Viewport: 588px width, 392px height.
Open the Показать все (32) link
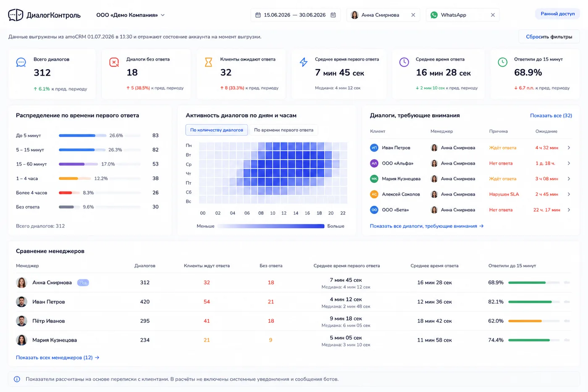(551, 116)
